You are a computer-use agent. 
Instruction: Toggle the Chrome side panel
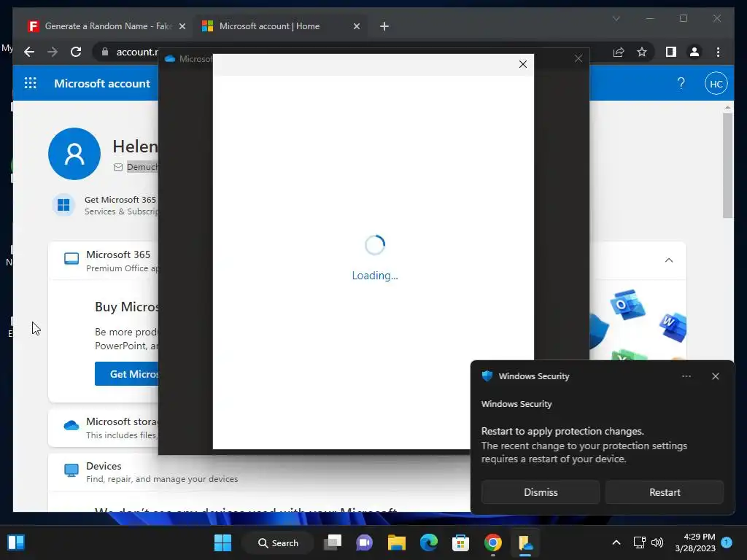click(x=671, y=52)
